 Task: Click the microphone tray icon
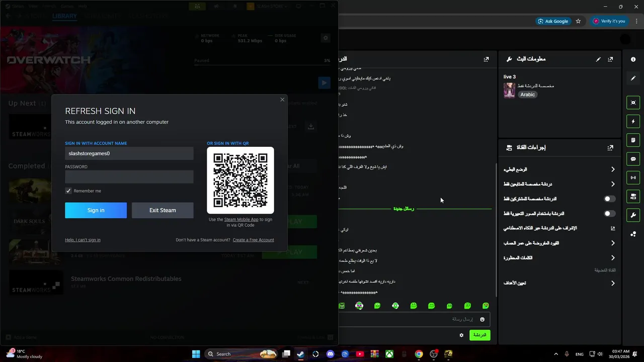click(567, 354)
